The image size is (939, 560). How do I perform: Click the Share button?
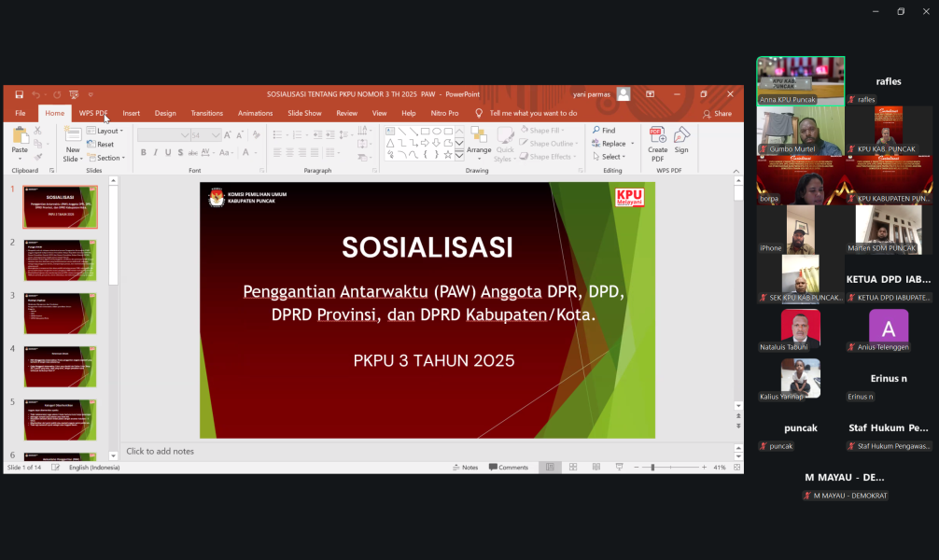pos(718,113)
